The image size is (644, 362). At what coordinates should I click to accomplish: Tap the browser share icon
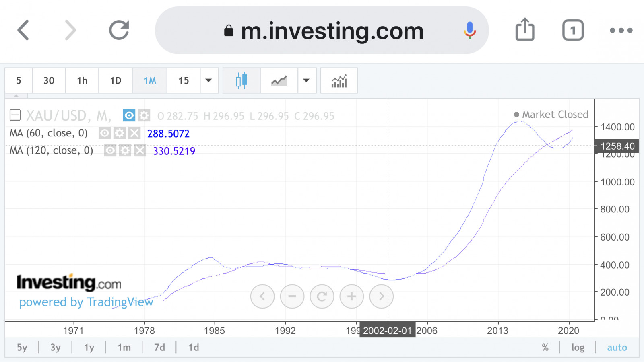click(525, 30)
